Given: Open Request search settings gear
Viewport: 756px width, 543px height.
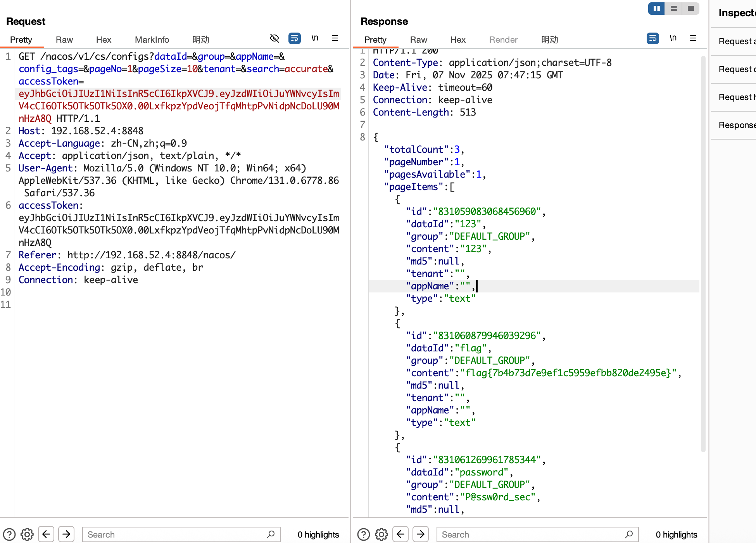Looking at the screenshot, I should click(27, 534).
